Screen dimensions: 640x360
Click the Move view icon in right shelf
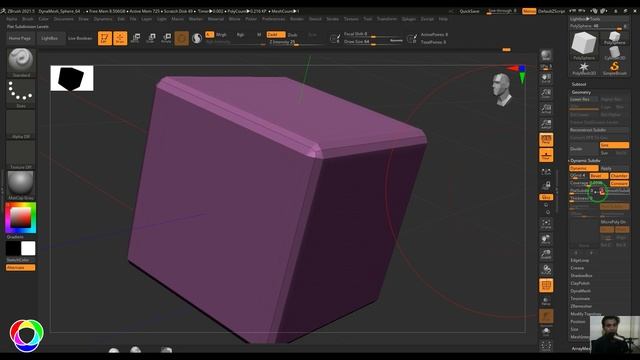tap(546, 239)
